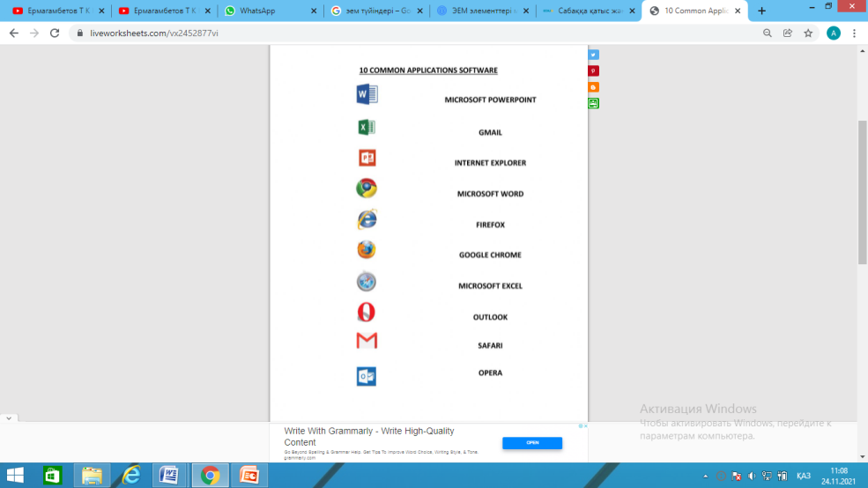Click the GMAIL label
Viewport: 868px width, 488px height.
click(490, 132)
